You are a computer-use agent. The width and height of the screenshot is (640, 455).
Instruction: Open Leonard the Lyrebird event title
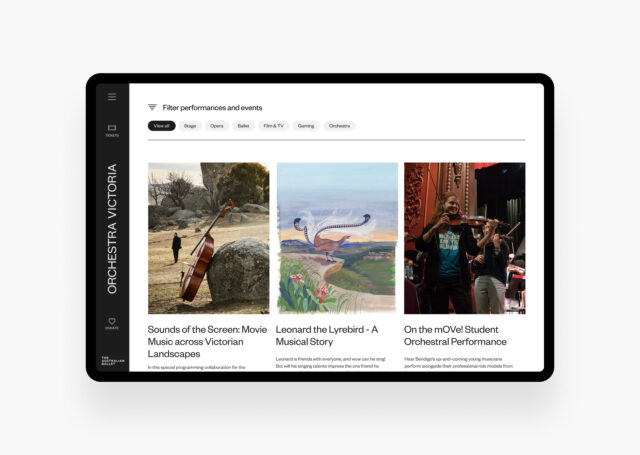tap(327, 335)
